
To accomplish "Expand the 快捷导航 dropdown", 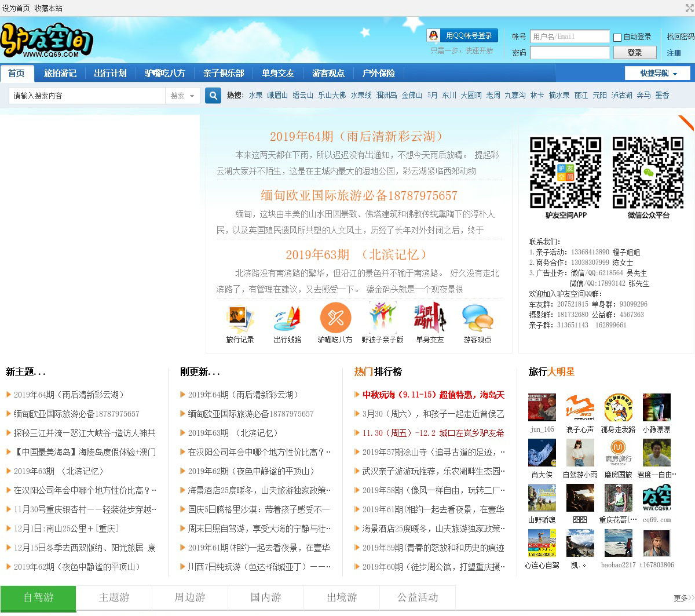I will point(657,74).
